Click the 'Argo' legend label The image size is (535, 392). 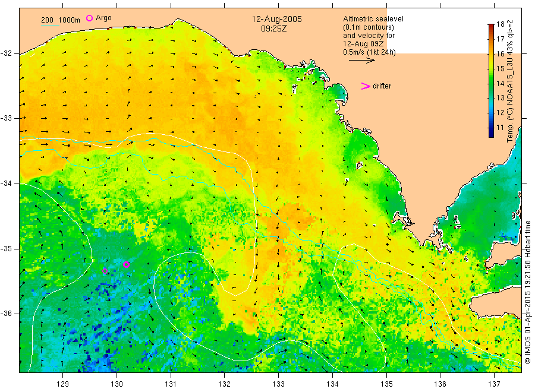[103, 18]
